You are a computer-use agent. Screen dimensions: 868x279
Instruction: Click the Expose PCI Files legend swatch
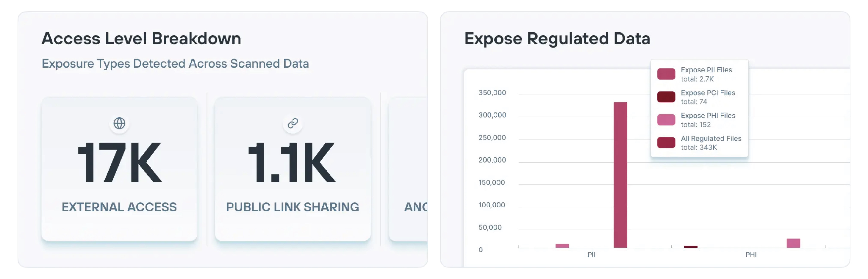(666, 97)
